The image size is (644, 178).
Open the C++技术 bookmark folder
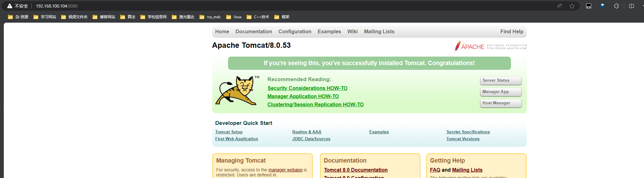pos(258,17)
